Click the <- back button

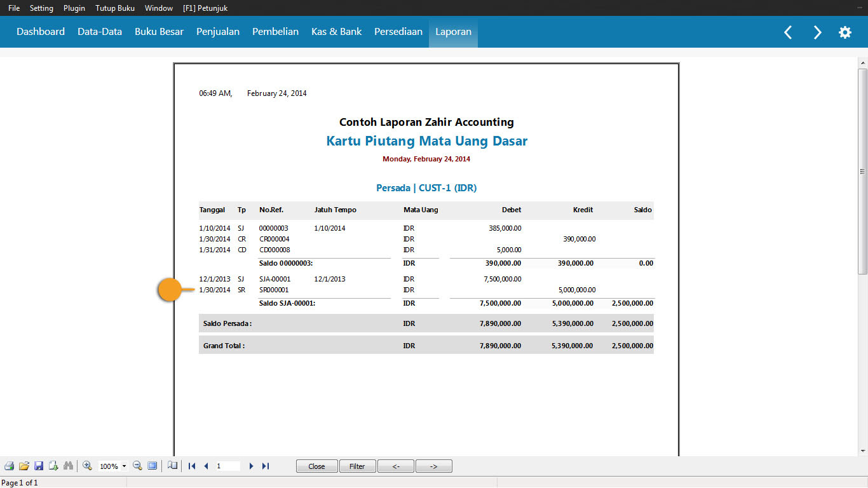395,466
